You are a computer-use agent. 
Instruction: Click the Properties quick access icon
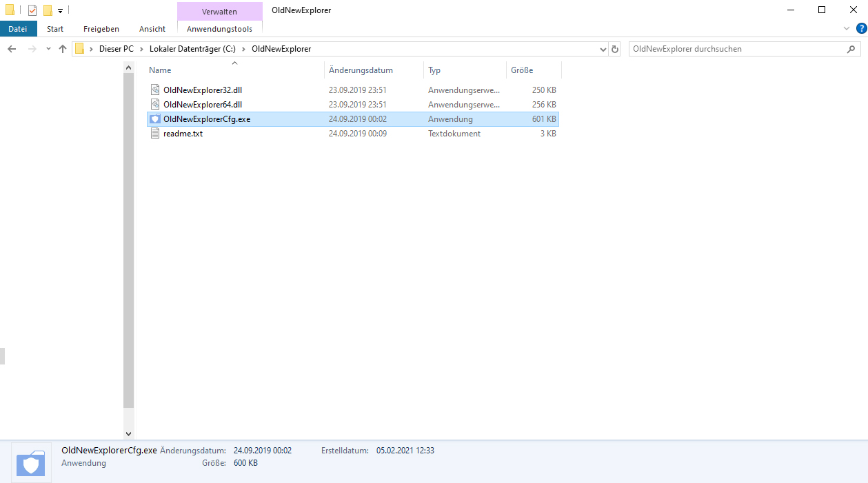(32, 10)
